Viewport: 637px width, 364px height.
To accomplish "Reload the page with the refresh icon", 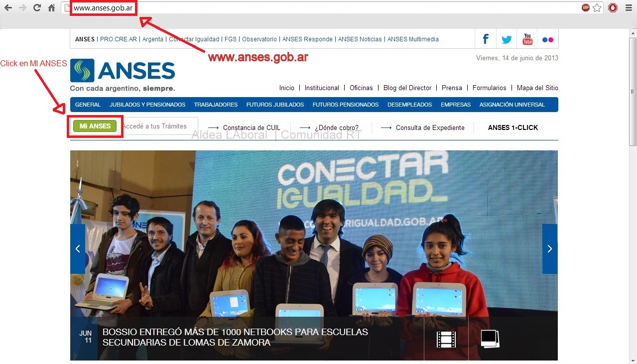I will pos(37,8).
